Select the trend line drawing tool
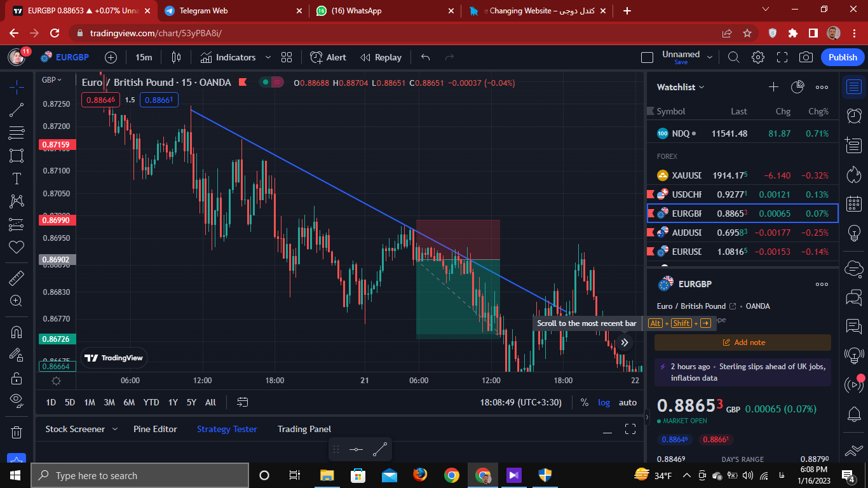 pos(17,110)
